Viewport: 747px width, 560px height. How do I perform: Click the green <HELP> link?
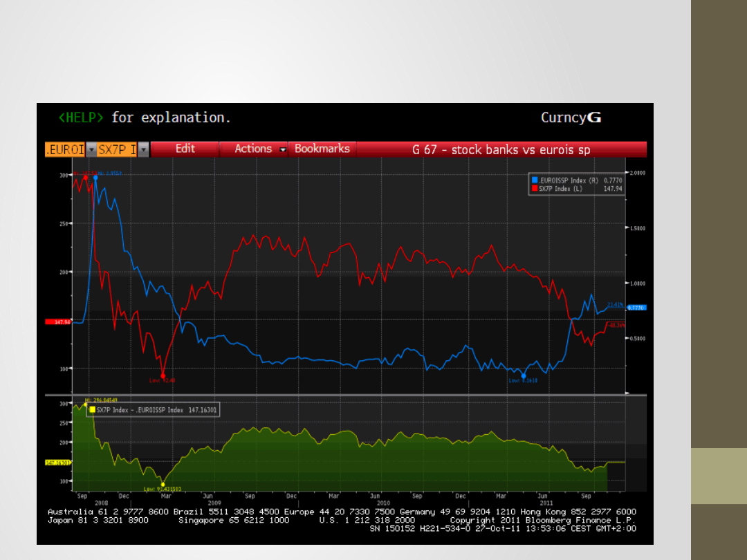pos(80,118)
